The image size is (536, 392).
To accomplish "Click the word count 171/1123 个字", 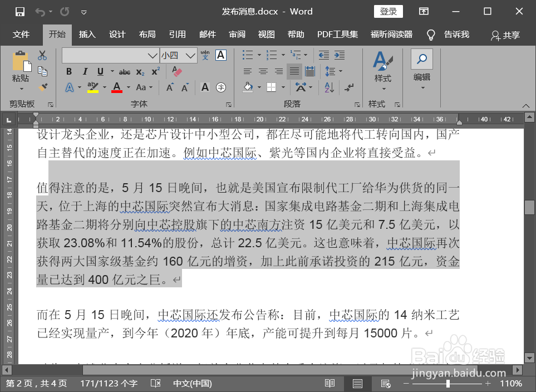I will point(109,384).
